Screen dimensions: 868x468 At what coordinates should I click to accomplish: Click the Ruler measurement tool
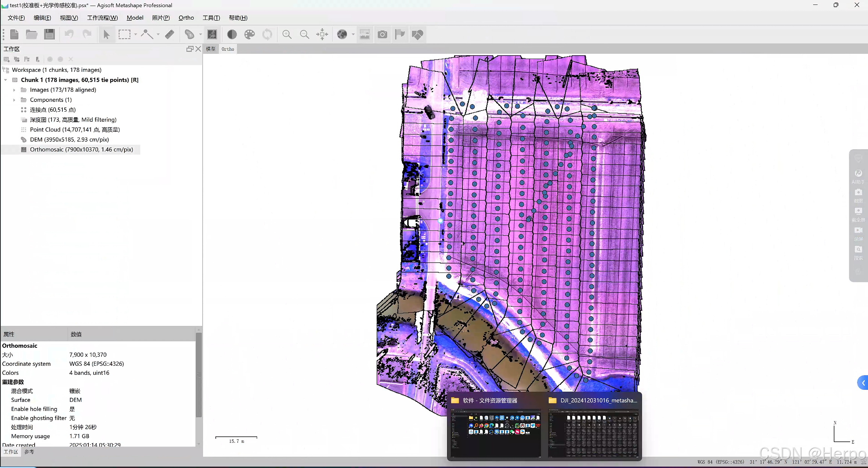point(170,35)
